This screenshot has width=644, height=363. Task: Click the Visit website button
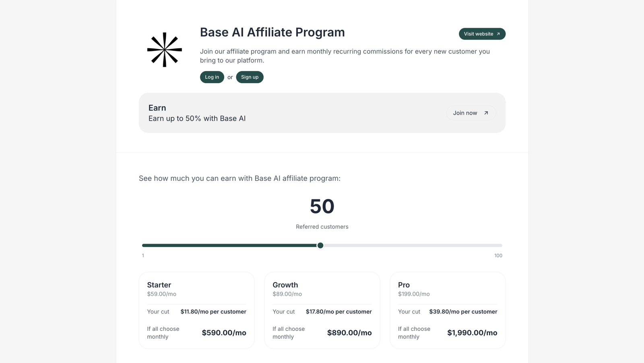click(482, 34)
